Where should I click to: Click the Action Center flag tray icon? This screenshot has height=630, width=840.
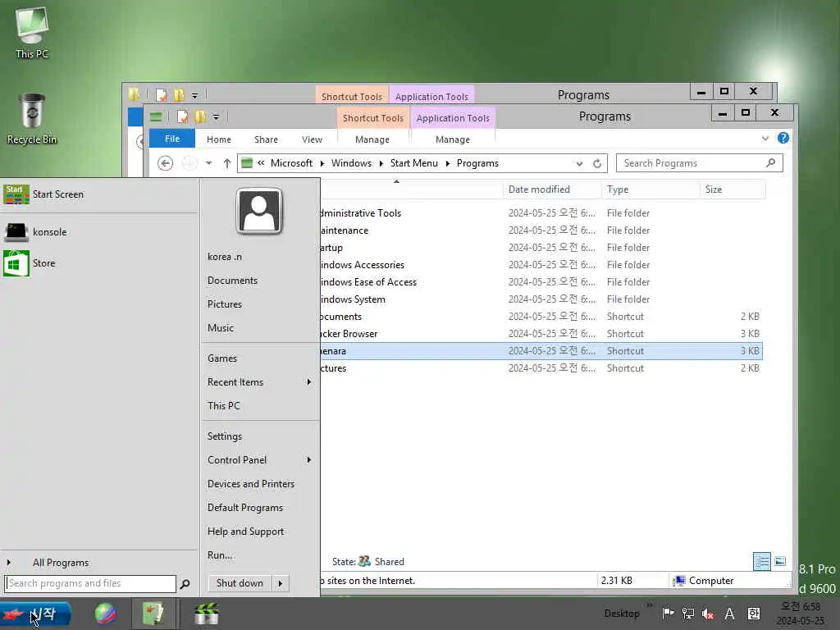pos(668,614)
